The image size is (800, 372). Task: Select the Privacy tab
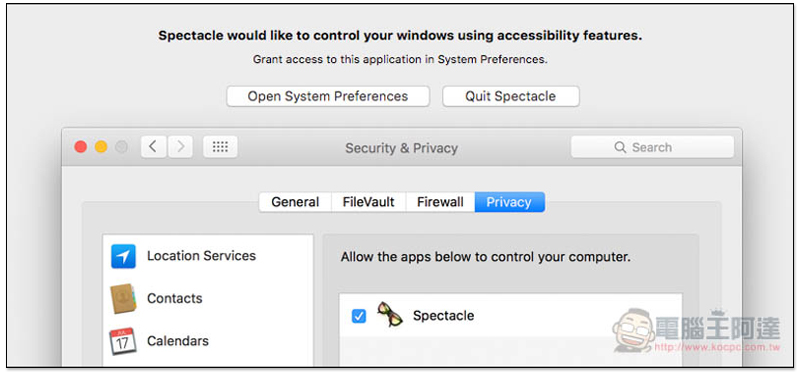coord(510,202)
